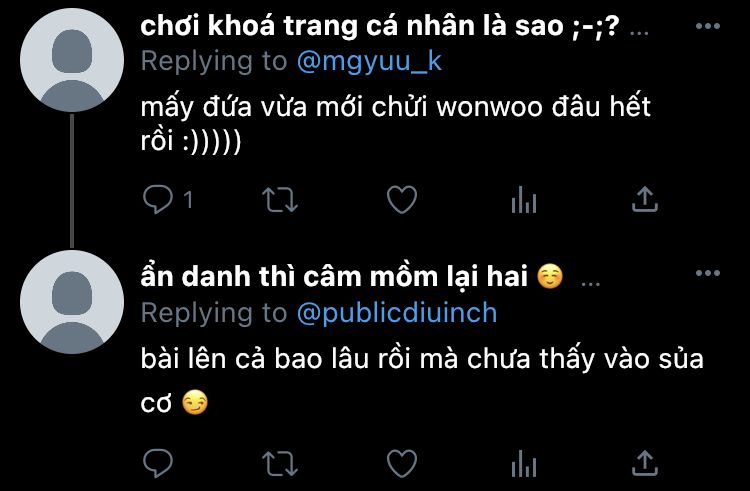
Task: Share the first tweet replying to @mgyuu_k
Action: tap(645, 199)
